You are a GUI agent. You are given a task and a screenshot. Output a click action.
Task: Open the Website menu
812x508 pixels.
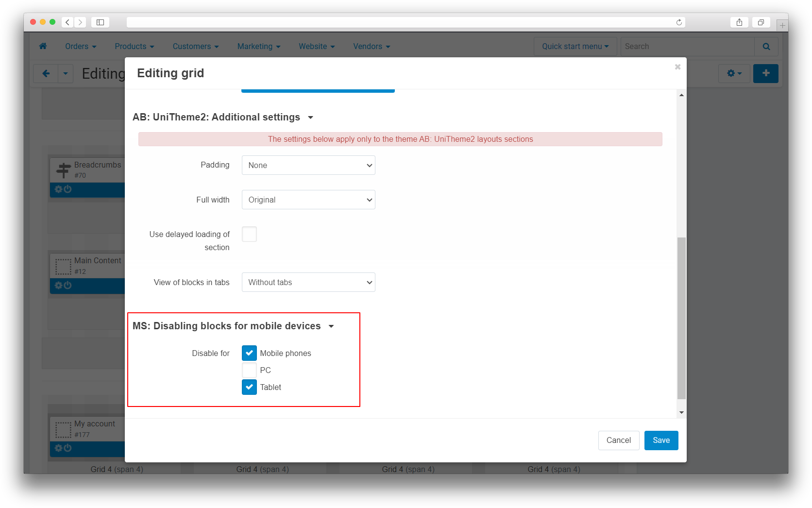pos(317,46)
